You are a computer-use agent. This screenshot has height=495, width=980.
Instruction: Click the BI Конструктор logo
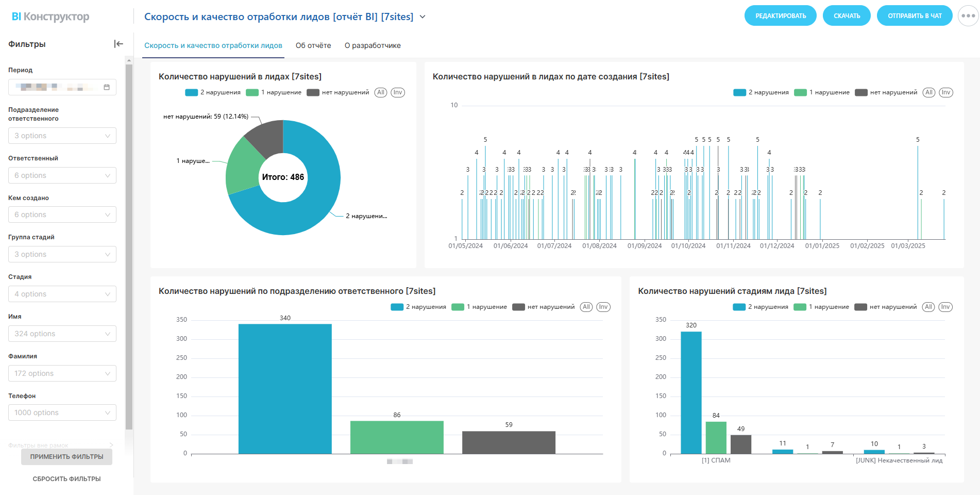(50, 16)
